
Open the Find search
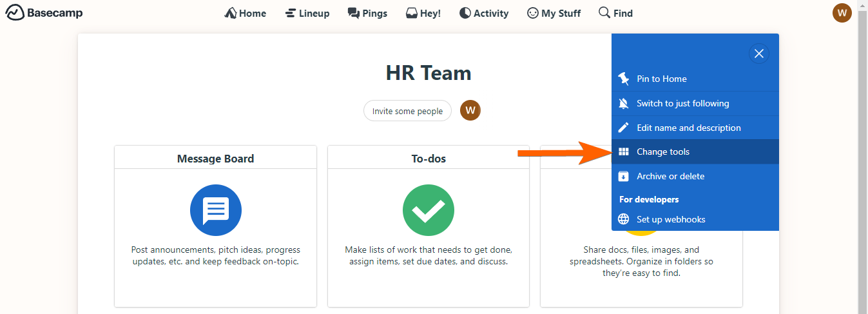tap(615, 13)
